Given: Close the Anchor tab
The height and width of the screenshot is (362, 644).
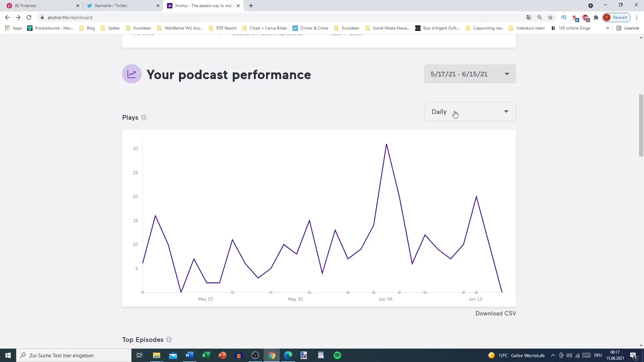Looking at the screenshot, I should (238, 6).
